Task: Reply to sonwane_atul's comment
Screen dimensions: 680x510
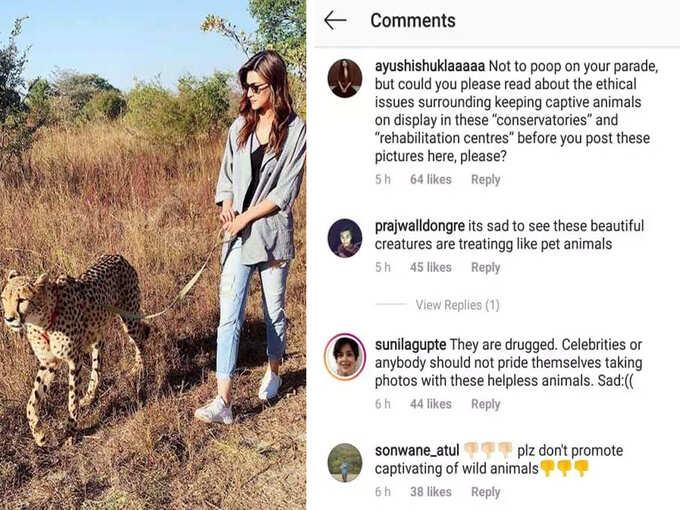Action: [x=486, y=492]
